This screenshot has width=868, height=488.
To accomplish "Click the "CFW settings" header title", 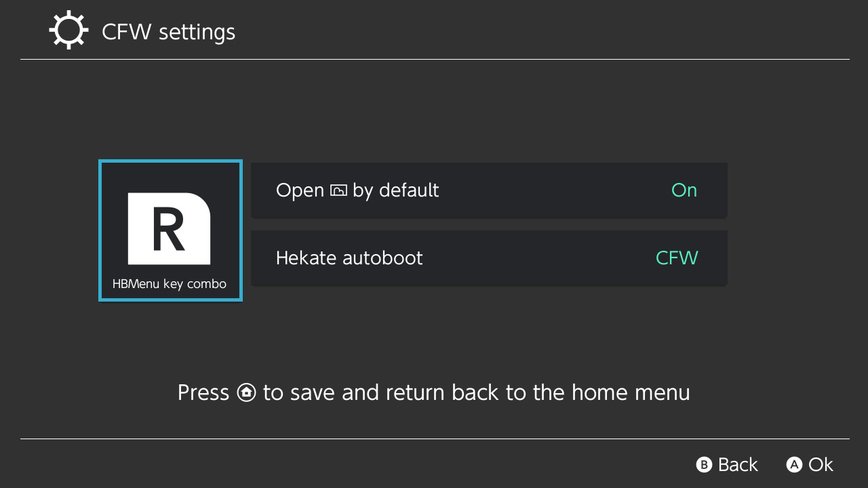I will click(x=168, y=32).
